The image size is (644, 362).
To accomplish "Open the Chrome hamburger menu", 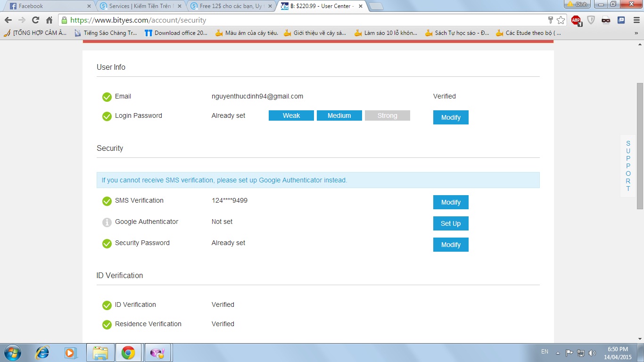I will pyautogui.click(x=636, y=20).
